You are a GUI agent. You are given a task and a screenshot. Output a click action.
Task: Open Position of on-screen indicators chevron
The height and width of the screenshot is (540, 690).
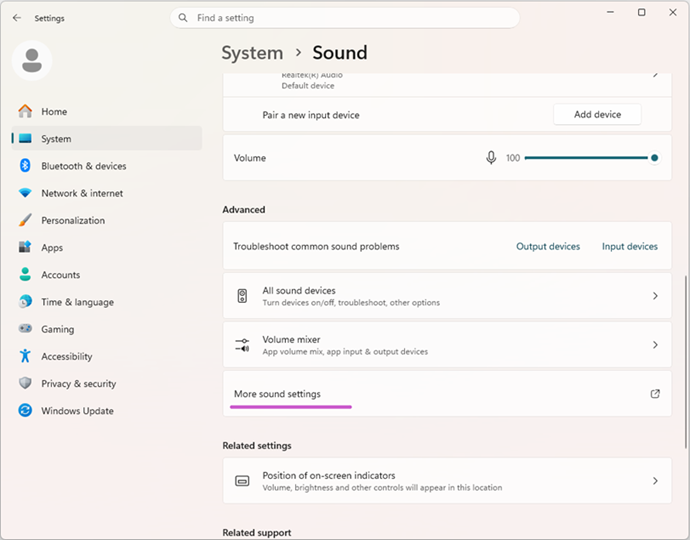point(655,481)
